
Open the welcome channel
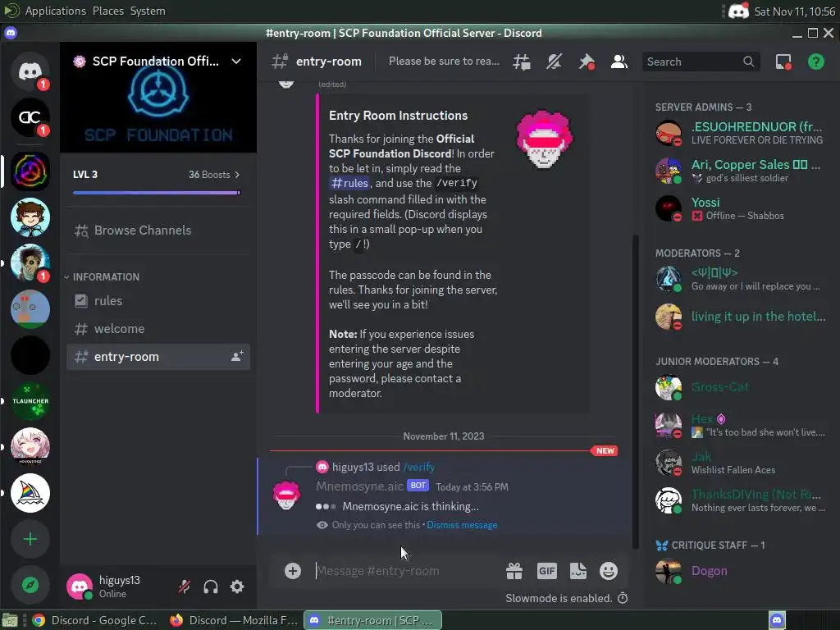[x=158, y=329]
